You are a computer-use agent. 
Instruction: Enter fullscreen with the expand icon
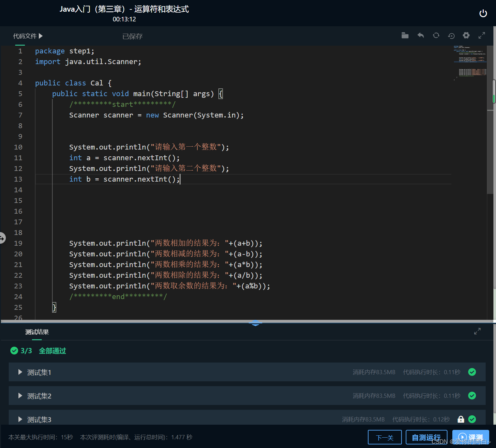click(x=482, y=36)
